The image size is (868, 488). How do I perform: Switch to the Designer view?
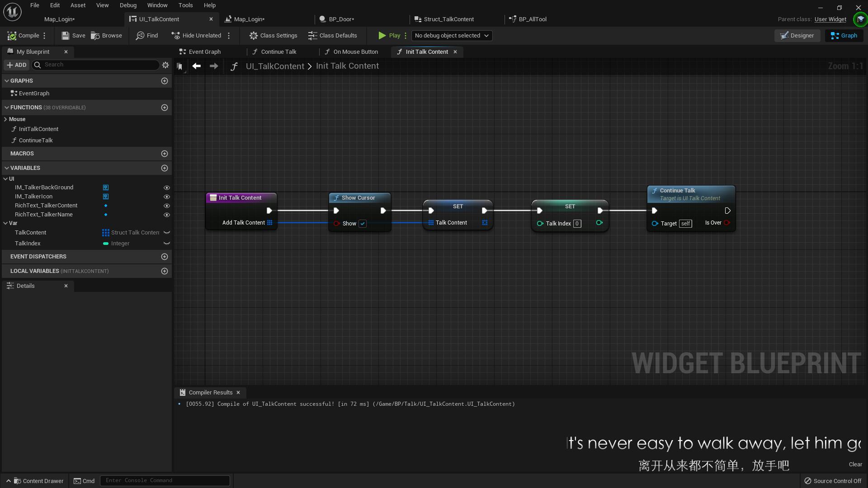(797, 36)
